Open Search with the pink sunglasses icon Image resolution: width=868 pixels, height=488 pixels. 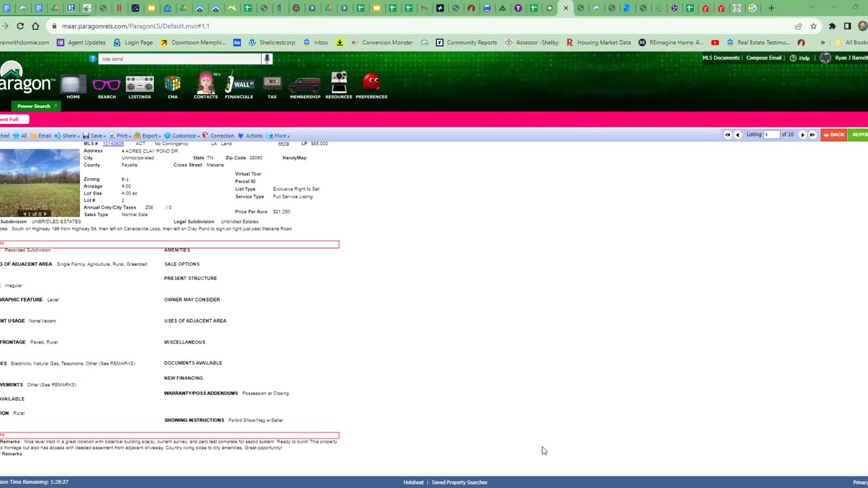point(106,85)
